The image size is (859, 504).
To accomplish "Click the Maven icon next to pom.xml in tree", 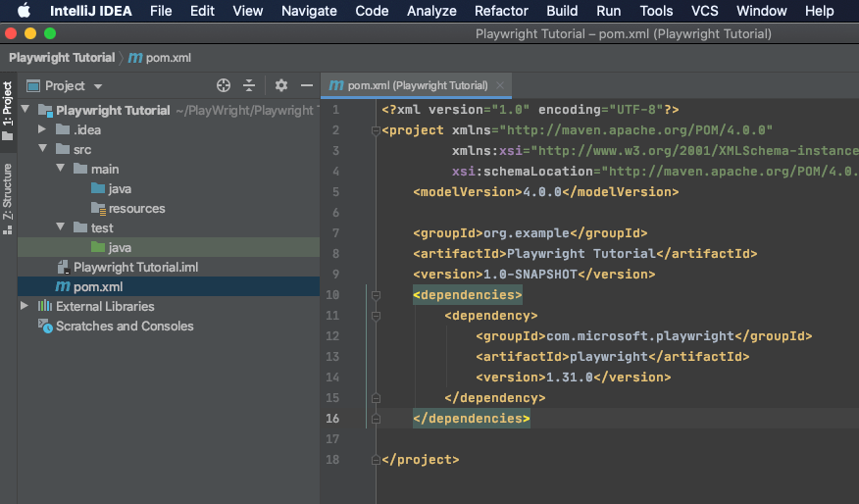I will 63,286.
